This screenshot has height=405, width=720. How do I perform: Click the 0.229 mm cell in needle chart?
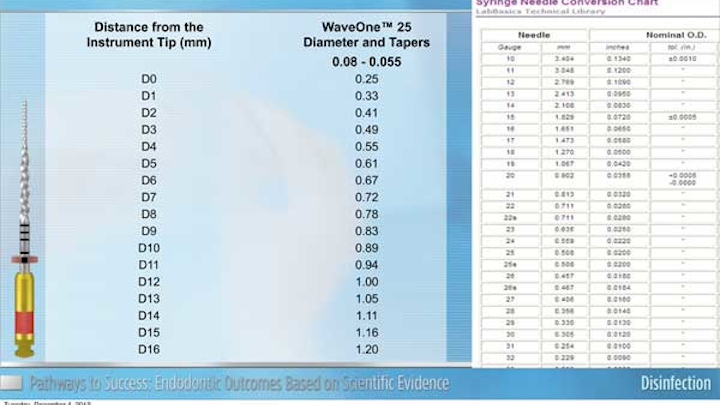pyautogui.click(x=564, y=358)
